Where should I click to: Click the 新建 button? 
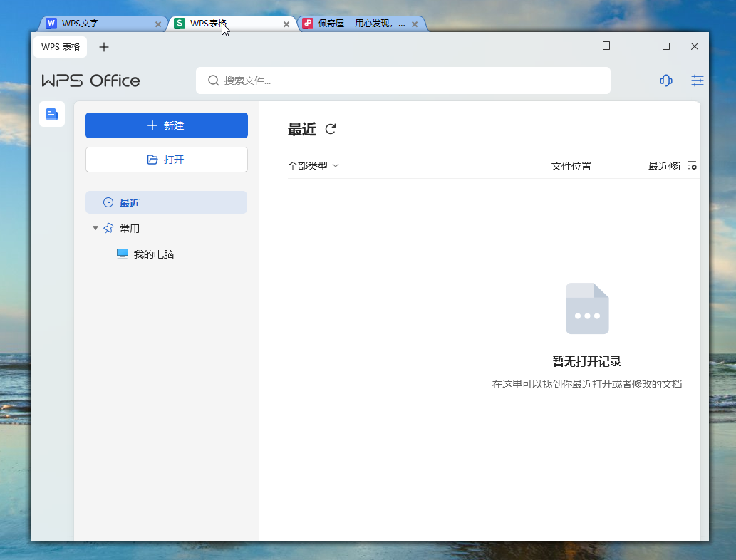pos(167,125)
